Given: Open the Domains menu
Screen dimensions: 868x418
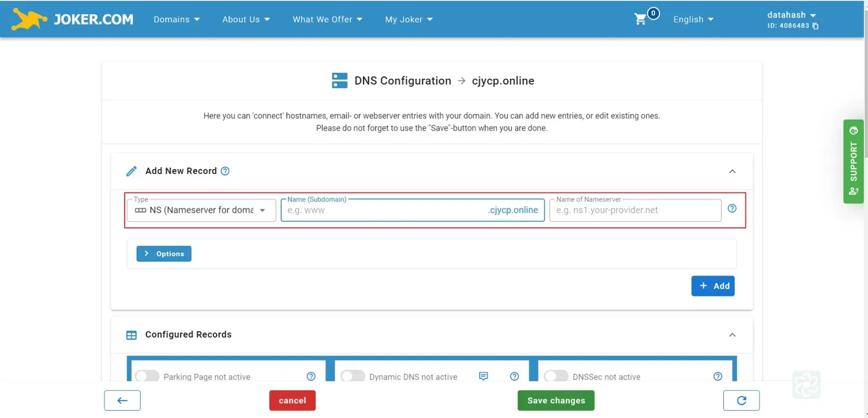Looking at the screenshot, I should pos(177,20).
